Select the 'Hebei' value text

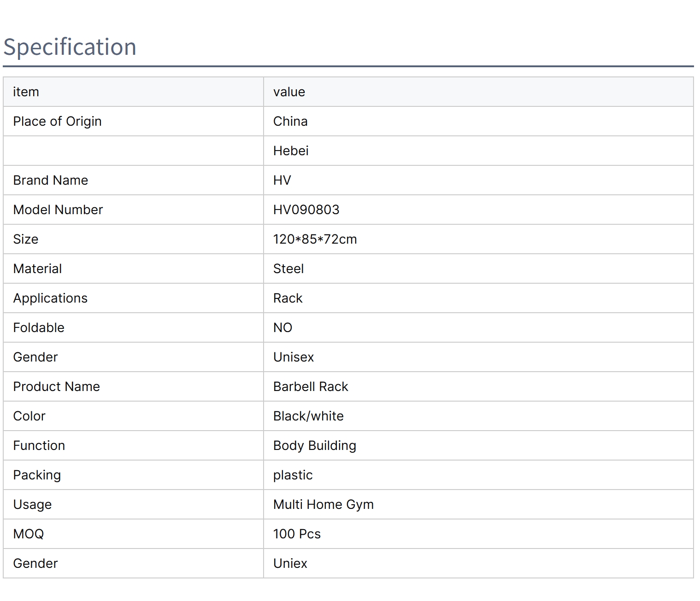pos(291,151)
